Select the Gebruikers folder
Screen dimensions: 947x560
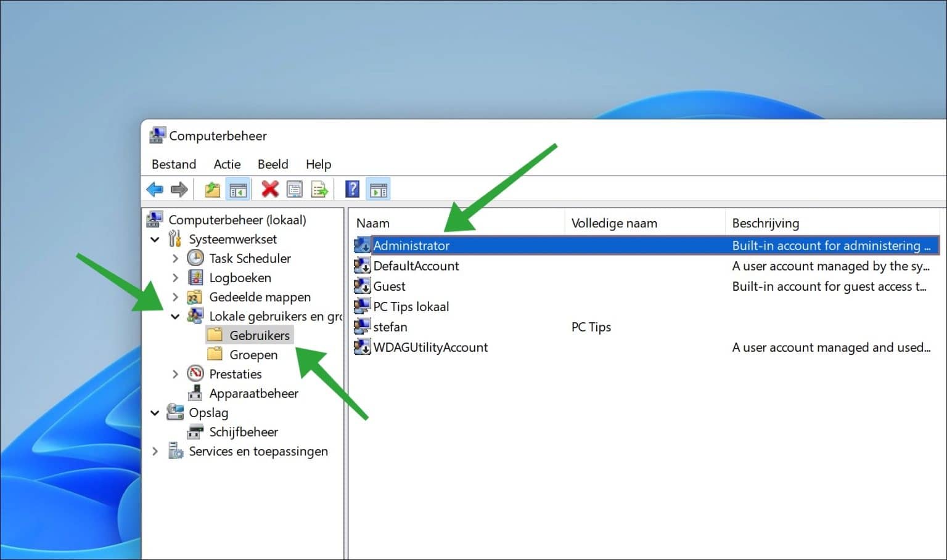(260, 335)
